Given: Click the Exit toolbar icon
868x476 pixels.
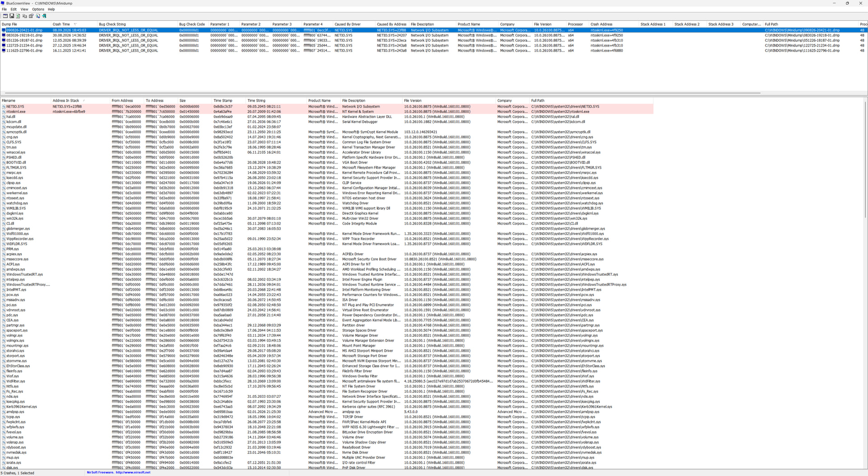Looking at the screenshot, I should (44, 16).
